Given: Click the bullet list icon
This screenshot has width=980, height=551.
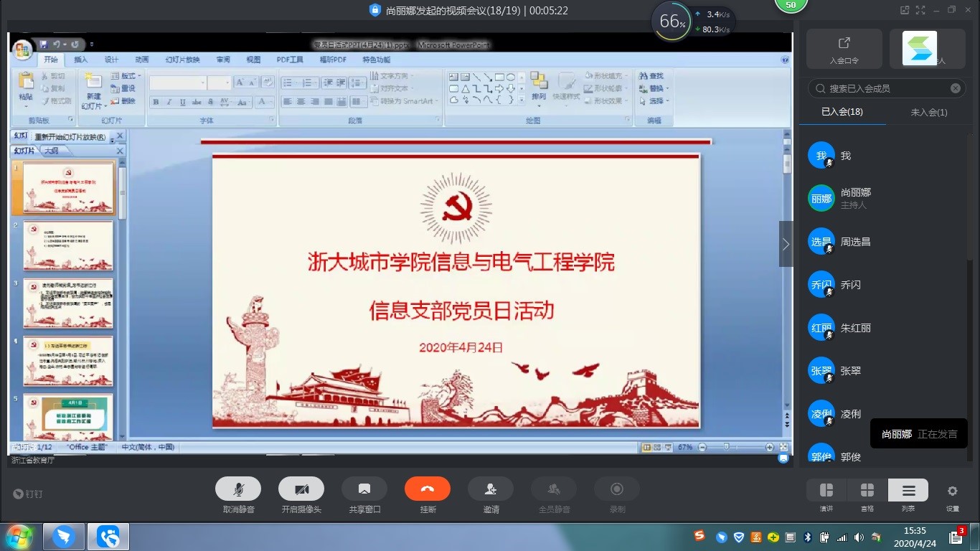Looking at the screenshot, I should pos(289,83).
